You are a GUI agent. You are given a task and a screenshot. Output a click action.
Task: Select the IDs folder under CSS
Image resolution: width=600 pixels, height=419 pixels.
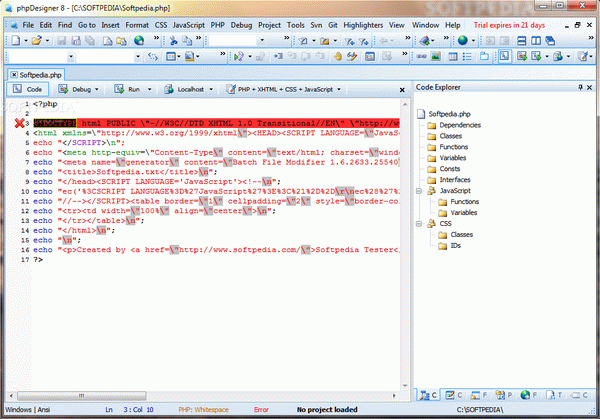pos(455,246)
